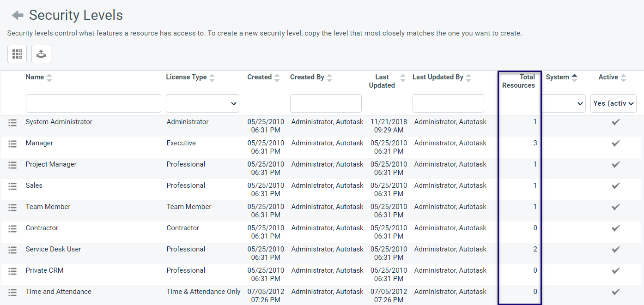Sort by License Type column header
Viewport: 644px width, 305px height.
click(190, 77)
